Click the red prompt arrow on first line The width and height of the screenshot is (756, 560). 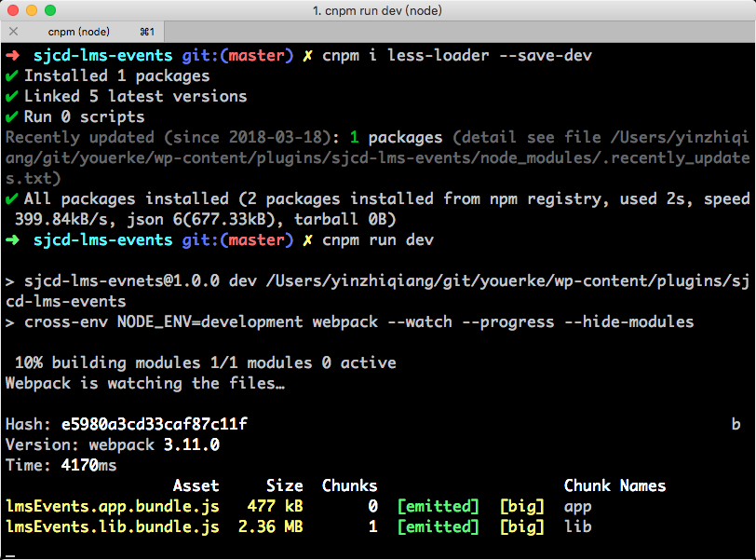coord(12,56)
